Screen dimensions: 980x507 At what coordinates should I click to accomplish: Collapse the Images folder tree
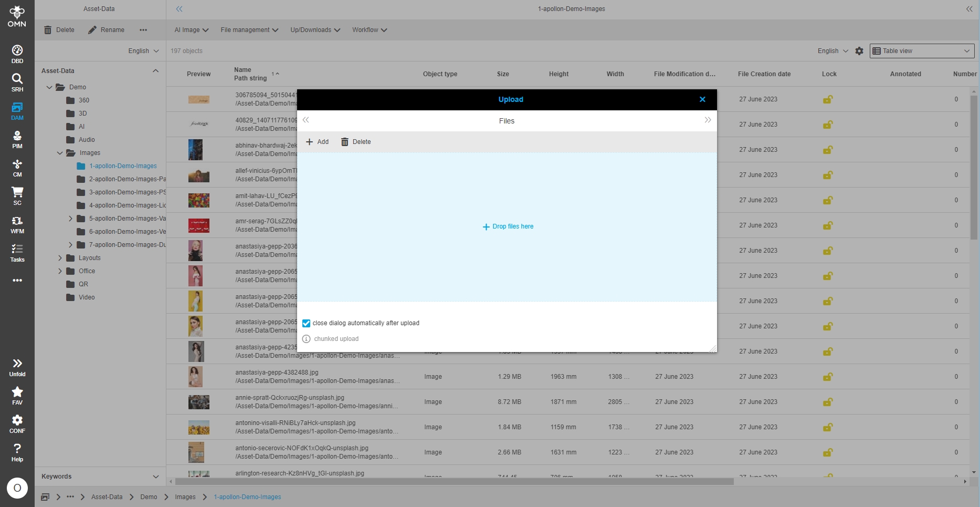[x=60, y=153]
